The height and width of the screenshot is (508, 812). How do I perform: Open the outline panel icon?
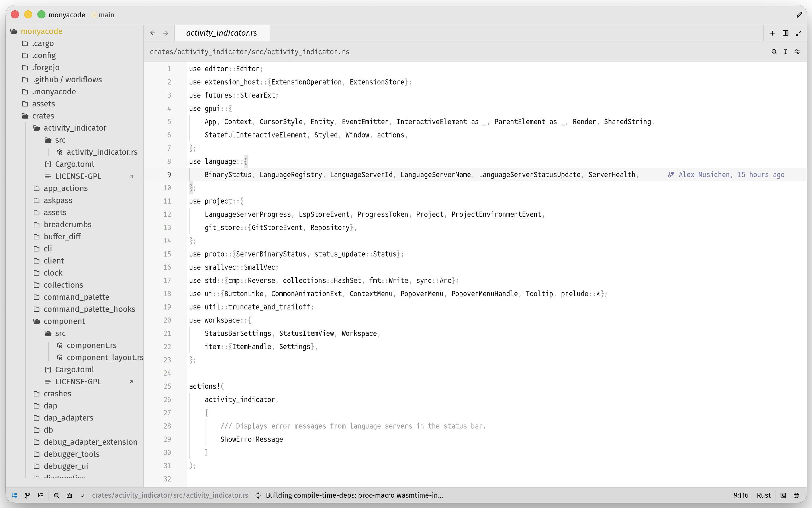pyautogui.click(x=41, y=495)
